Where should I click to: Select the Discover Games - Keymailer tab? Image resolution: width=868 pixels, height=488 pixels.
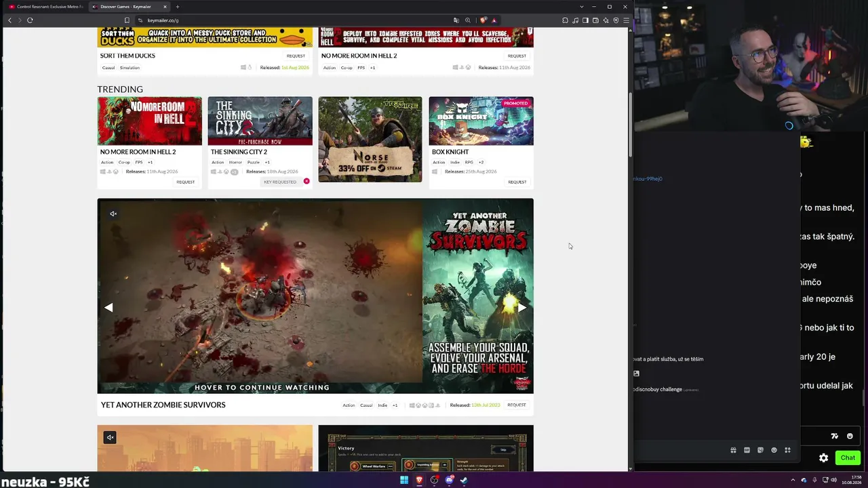pos(129,7)
